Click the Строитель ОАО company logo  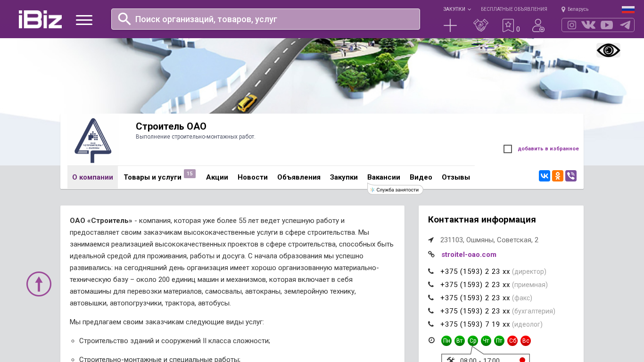(93, 140)
